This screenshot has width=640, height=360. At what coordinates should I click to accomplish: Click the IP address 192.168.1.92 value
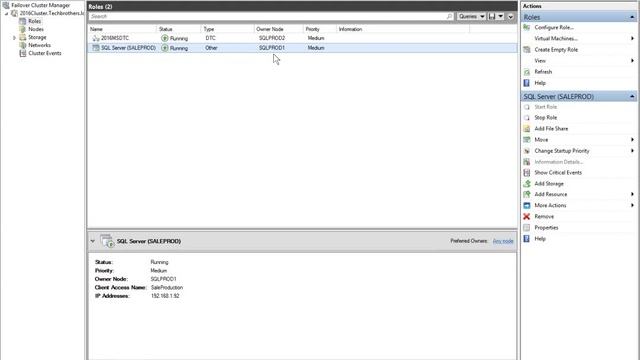pyautogui.click(x=165, y=296)
